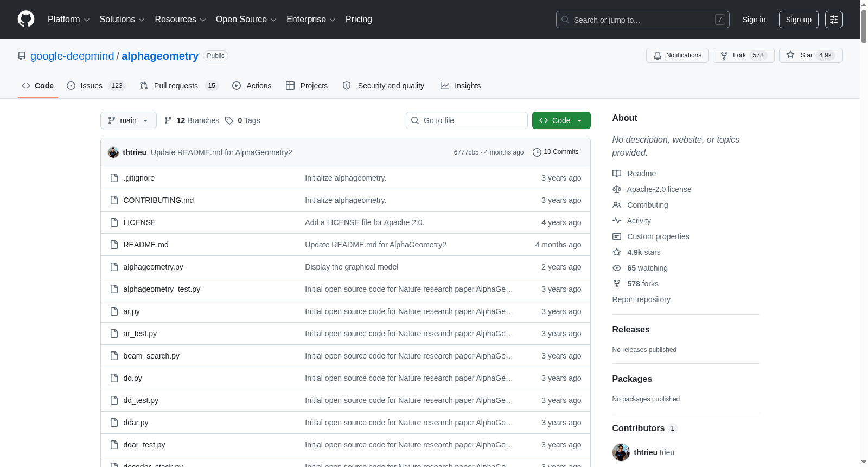
Task: Click the file icon for LICENSE
Action: click(114, 222)
